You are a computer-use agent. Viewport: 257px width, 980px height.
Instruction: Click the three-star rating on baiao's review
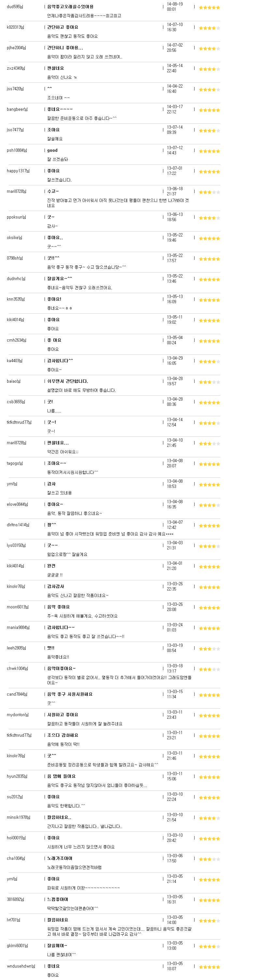click(x=209, y=382)
